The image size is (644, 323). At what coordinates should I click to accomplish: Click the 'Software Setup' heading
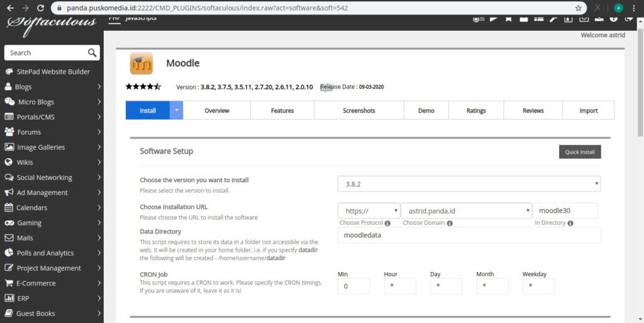166,151
